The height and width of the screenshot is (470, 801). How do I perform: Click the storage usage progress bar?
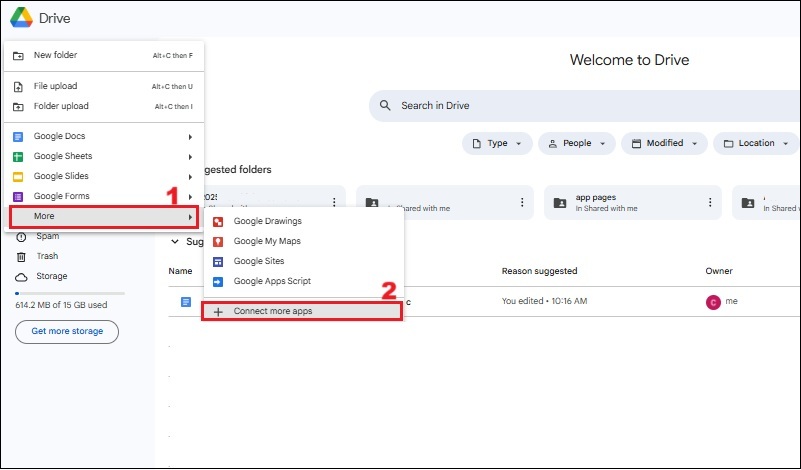[70, 294]
